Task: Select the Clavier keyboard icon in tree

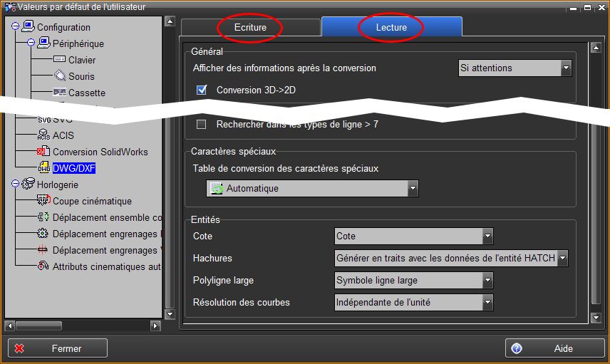Action: tap(60, 60)
